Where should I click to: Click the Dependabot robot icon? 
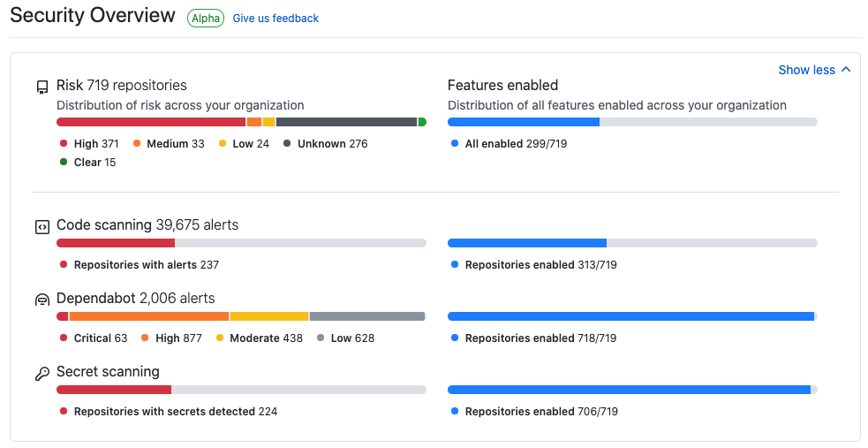(x=42, y=300)
